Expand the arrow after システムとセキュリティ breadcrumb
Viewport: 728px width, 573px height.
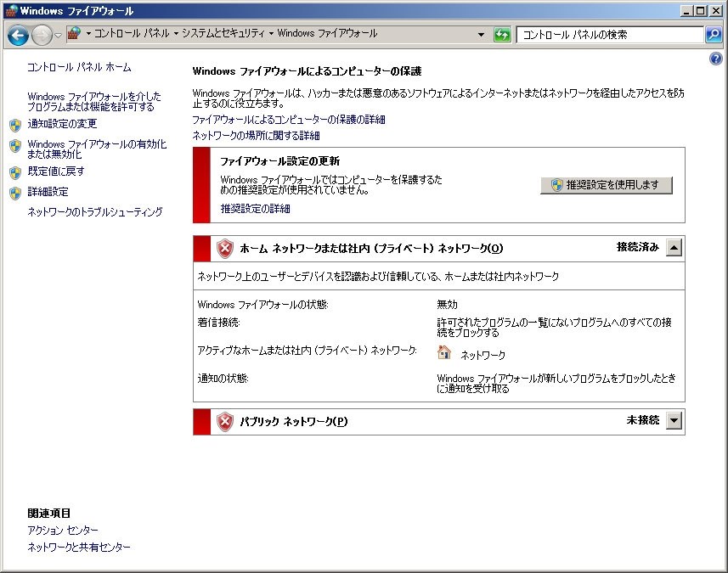click(x=272, y=33)
